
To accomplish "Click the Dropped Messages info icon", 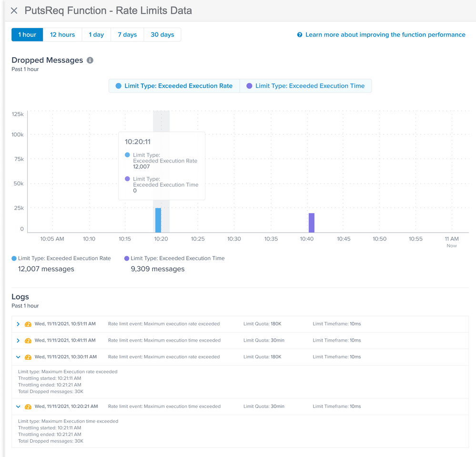I will coord(90,61).
